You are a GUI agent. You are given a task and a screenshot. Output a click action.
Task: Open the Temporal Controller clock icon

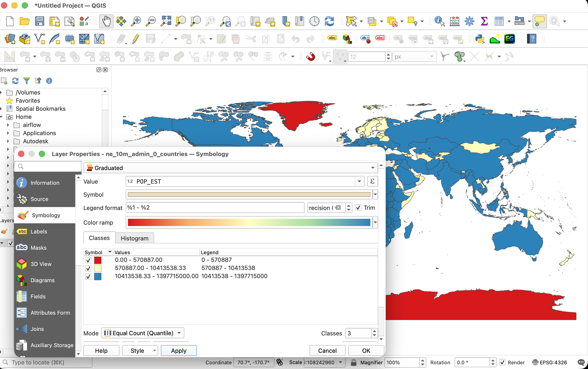314,21
